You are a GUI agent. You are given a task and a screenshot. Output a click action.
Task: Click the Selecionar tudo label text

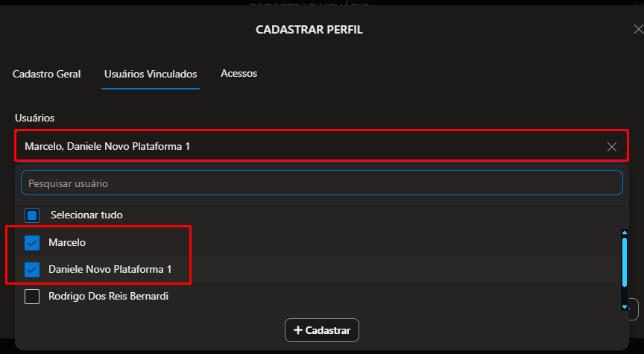tap(86, 215)
